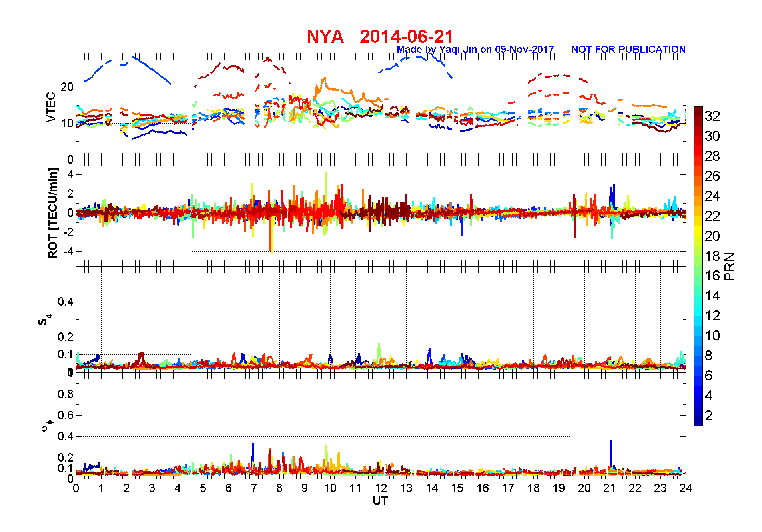The width and height of the screenshot is (762, 532).
Task: Select the UT axis tick label "3"
Action: pyautogui.click(x=152, y=488)
